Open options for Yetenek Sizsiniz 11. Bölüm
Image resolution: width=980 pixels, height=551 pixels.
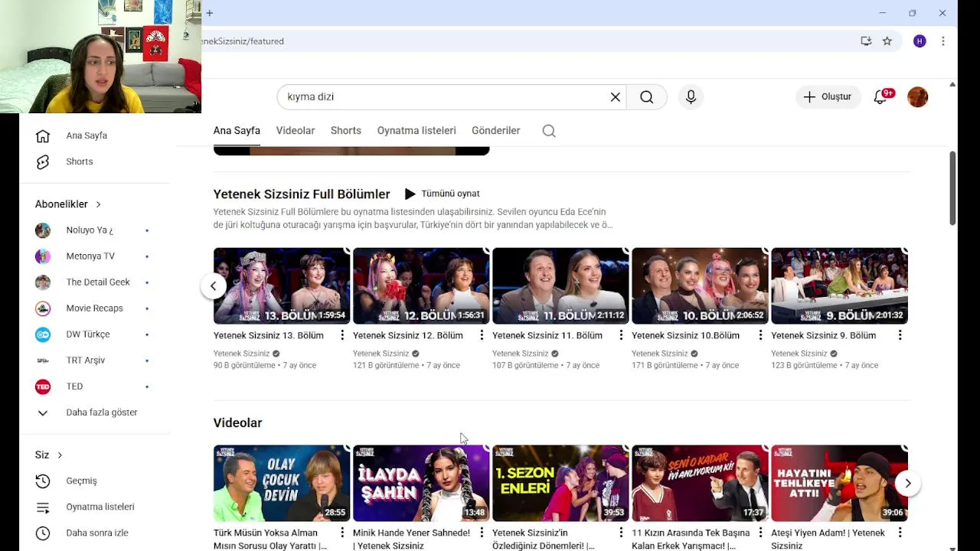coord(621,335)
